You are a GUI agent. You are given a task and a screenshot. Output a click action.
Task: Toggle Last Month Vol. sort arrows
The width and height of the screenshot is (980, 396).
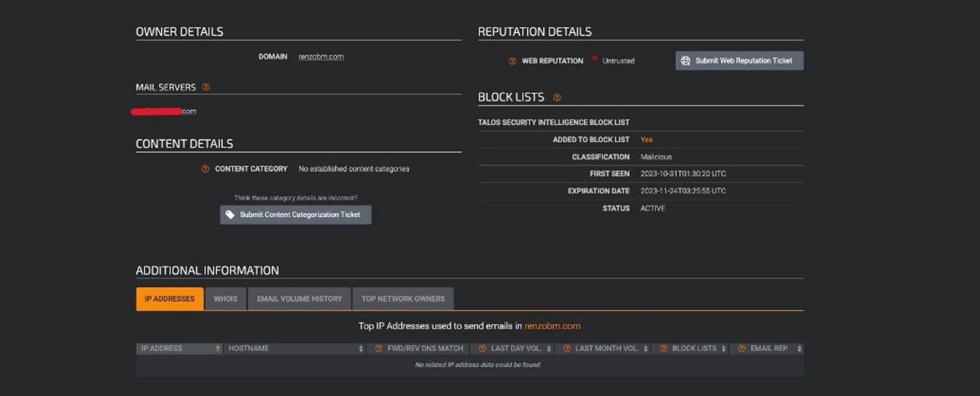(x=645, y=349)
